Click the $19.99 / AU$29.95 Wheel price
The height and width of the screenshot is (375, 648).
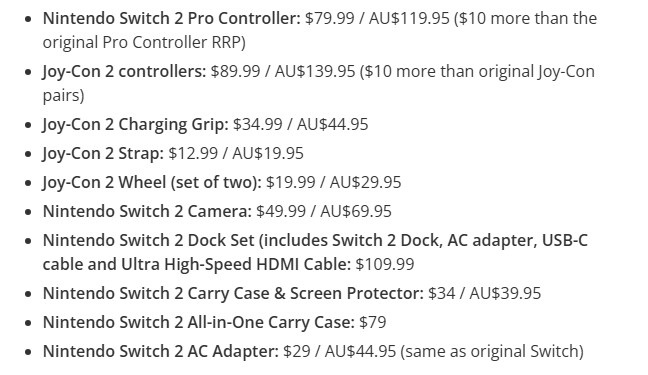coord(334,182)
